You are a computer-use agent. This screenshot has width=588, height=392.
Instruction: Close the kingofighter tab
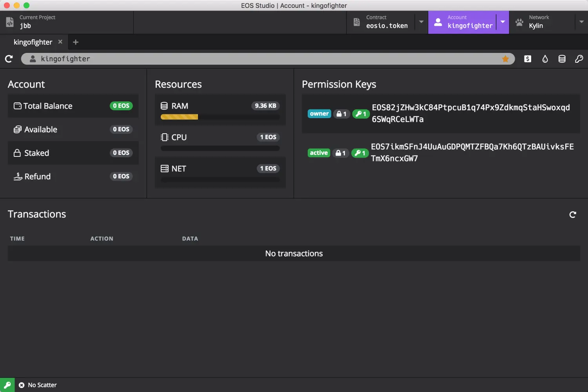(x=60, y=42)
